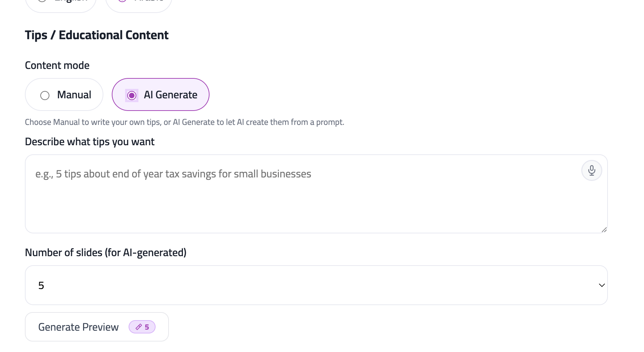This screenshot has height=352, width=644.
Task: Select the AI Generate pill option
Action: click(x=160, y=95)
